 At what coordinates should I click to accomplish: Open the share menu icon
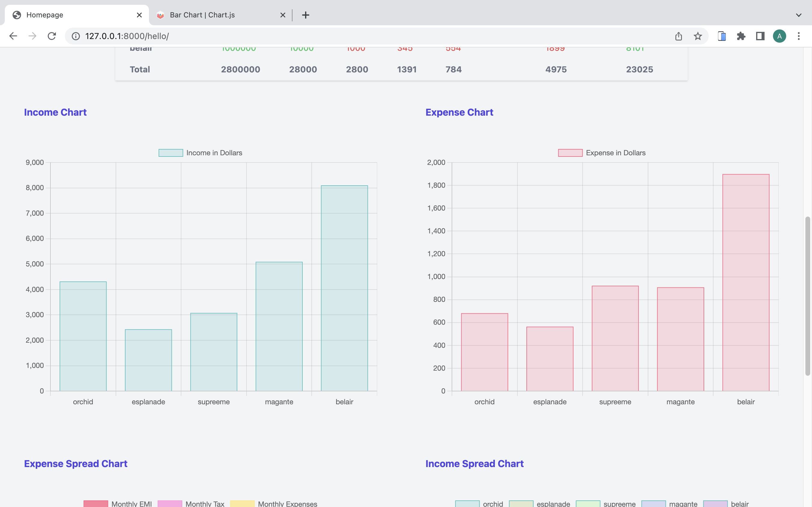tap(678, 36)
